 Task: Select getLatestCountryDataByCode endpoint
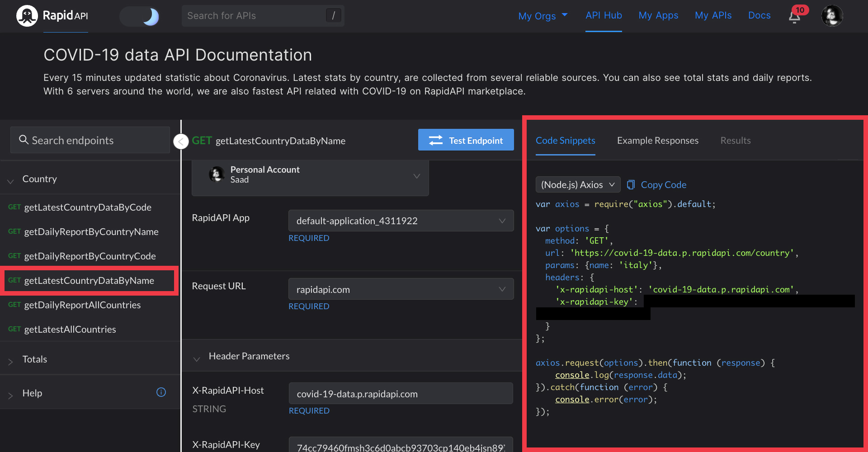[x=88, y=207]
